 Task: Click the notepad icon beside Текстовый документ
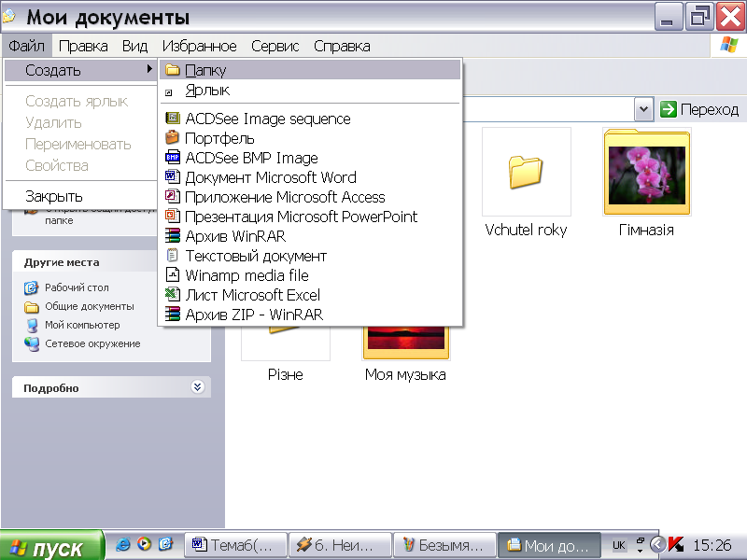(172, 255)
